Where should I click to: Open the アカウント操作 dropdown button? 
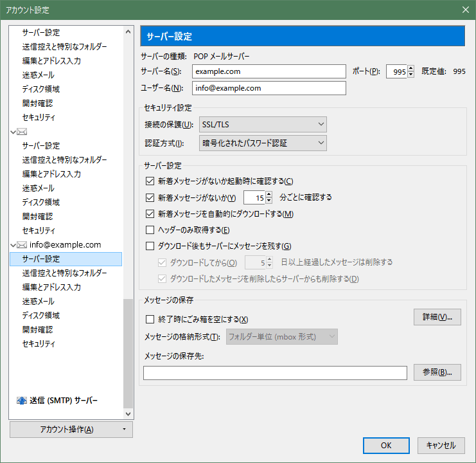click(71, 430)
